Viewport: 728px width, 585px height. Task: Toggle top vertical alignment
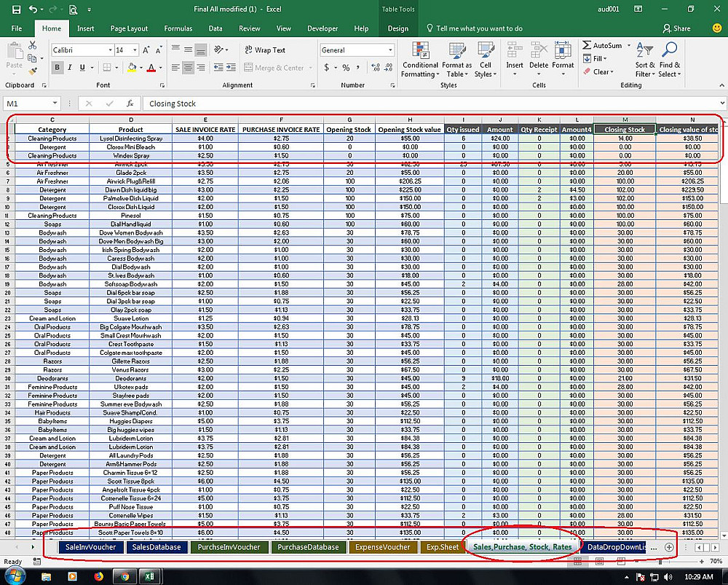175,50
